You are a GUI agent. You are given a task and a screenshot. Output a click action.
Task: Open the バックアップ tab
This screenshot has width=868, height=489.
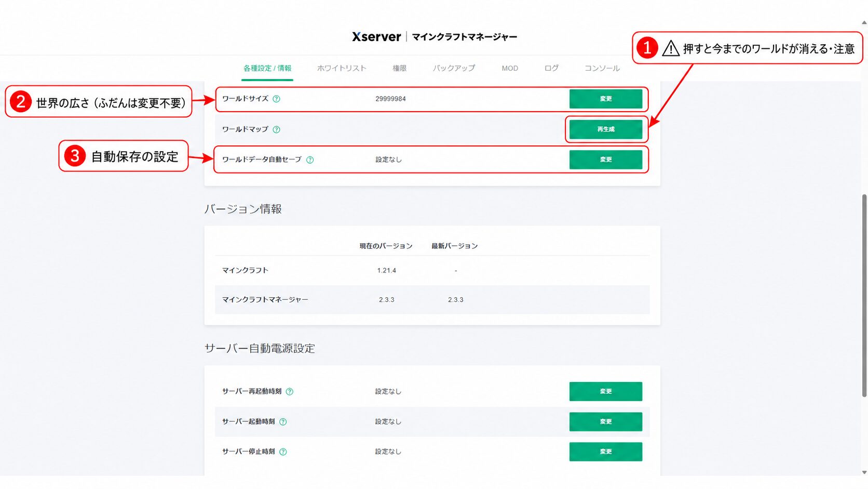[454, 68]
